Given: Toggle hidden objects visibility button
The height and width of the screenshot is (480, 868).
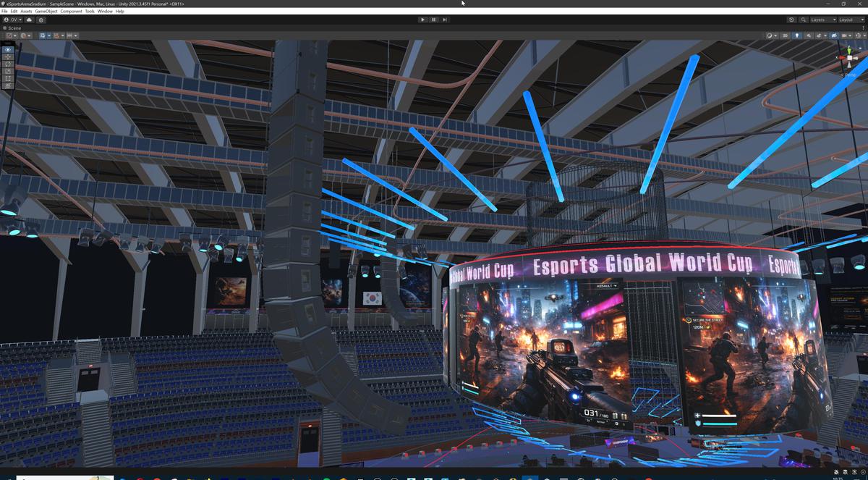Looking at the screenshot, I should [x=834, y=35].
